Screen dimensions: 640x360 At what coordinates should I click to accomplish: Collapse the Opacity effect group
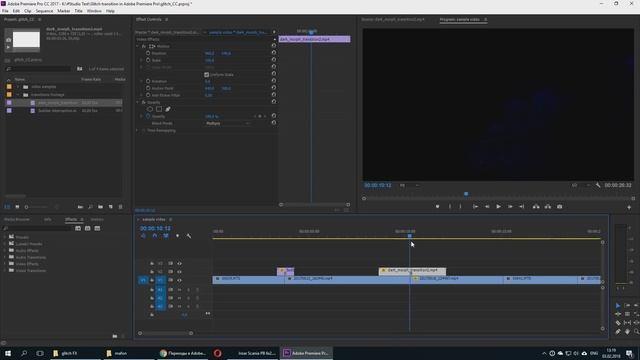pyautogui.click(x=138, y=102)
